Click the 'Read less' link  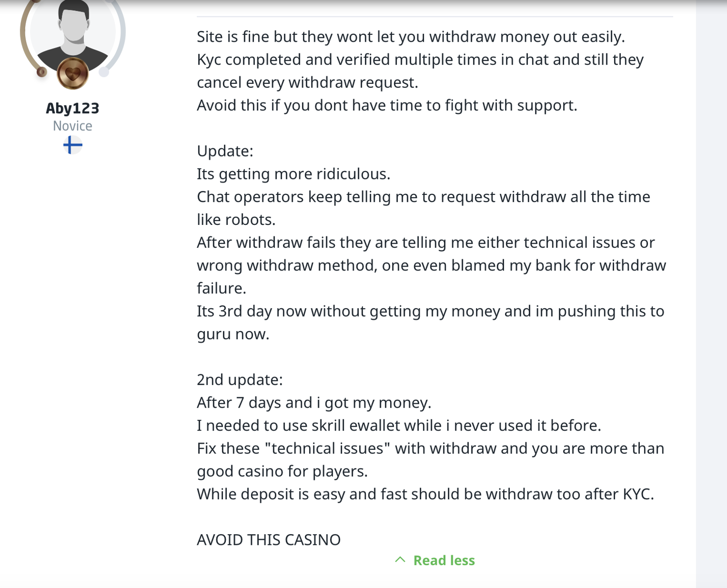tap(444, 560)
